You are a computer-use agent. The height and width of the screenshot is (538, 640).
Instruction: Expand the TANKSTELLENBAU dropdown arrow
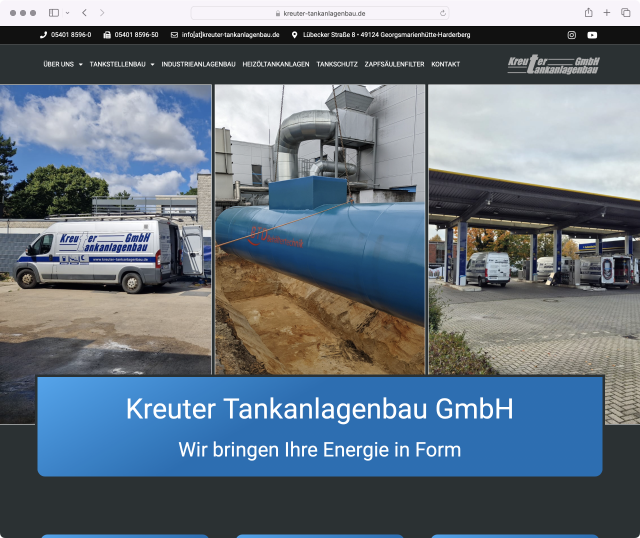[x=152, y=64]
